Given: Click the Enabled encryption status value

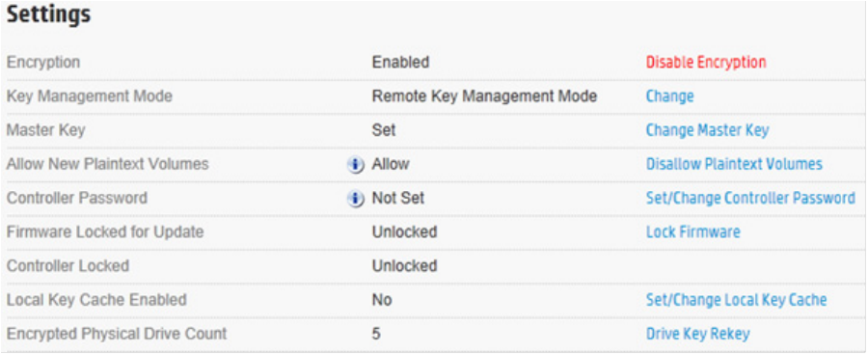Looking at the screenshot, I should pos(400,62).
